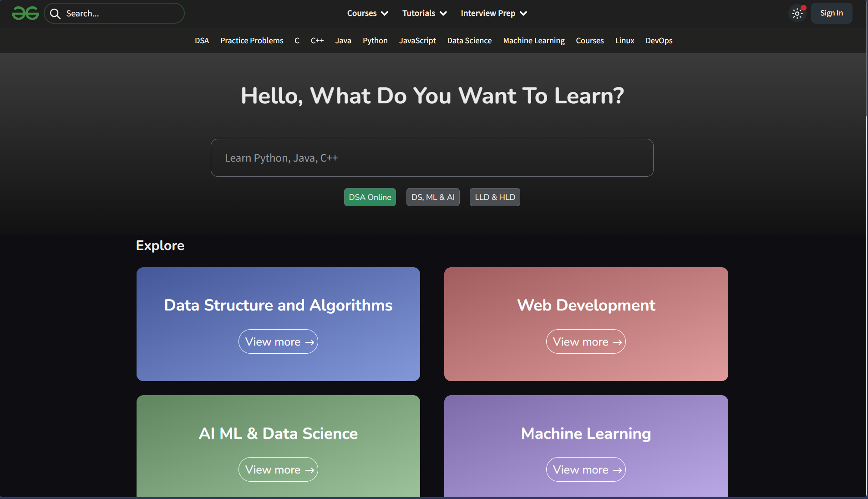The height and width of the screenshot is (499, 868).
Task: Select the DS, ML & AI chip
Action: pos(433,197)
